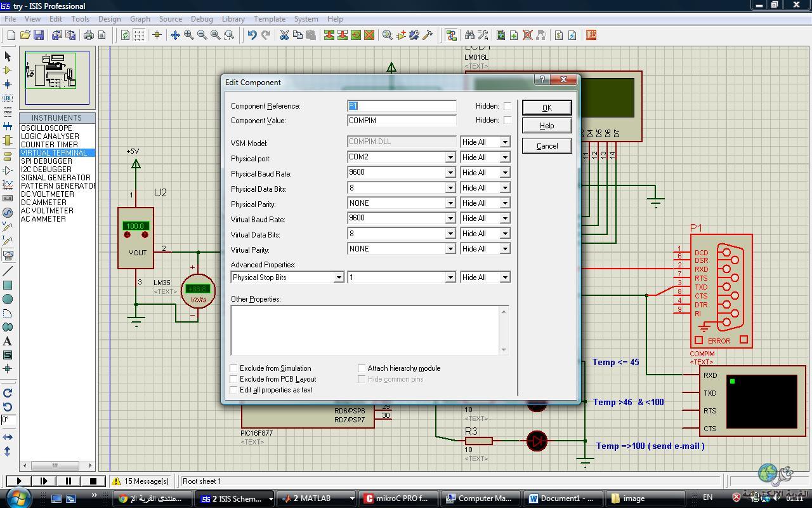The image size is (812, 508).
Task: Create a new design file
Action: click(x=11, y=36)
